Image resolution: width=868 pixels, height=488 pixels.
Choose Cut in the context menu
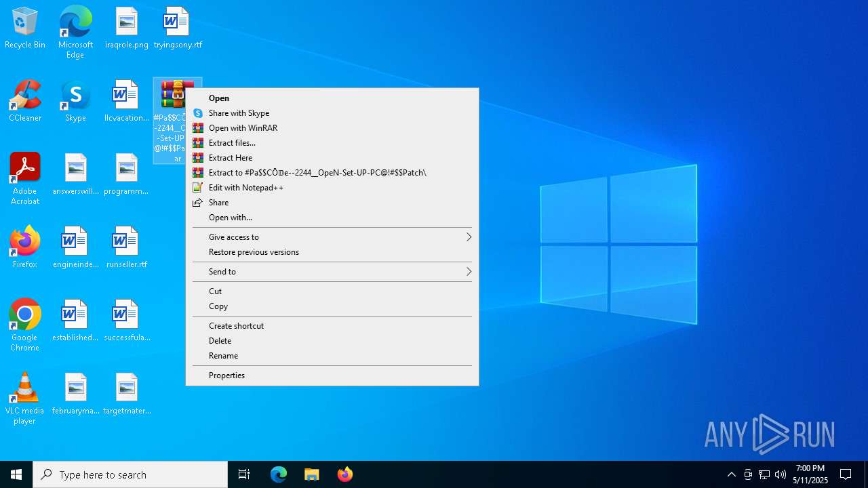click(332, 291)
